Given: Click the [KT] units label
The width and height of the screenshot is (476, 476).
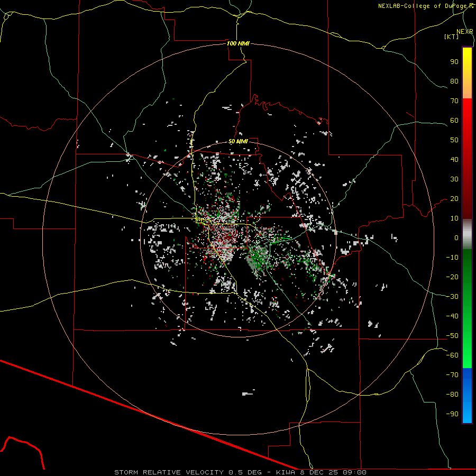Looking at the screenshot, I should tap(452, 36).
